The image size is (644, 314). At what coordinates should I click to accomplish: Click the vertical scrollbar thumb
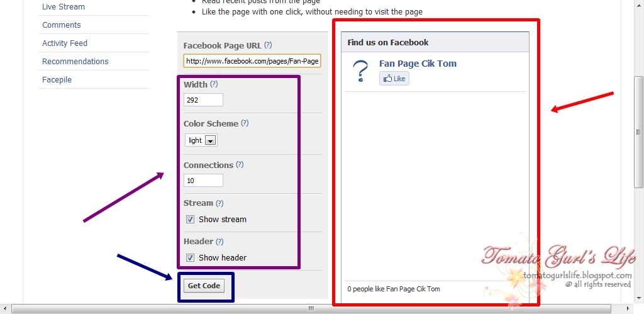(x=638, y=132)
